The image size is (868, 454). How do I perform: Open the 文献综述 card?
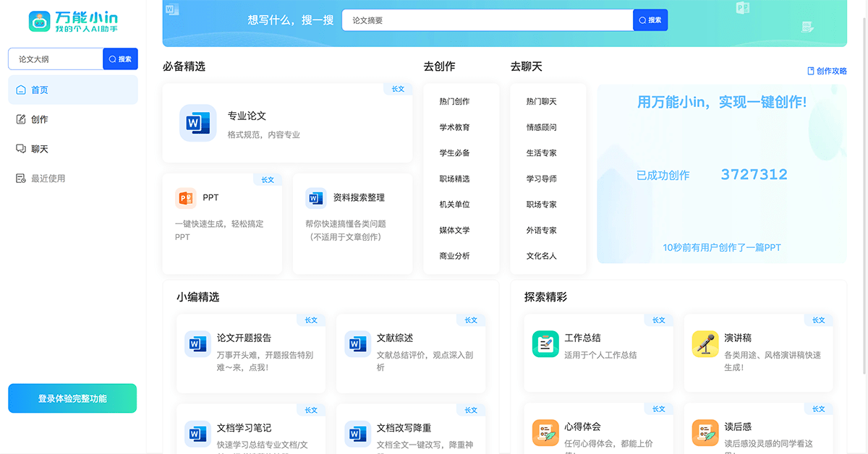point(411,354)
